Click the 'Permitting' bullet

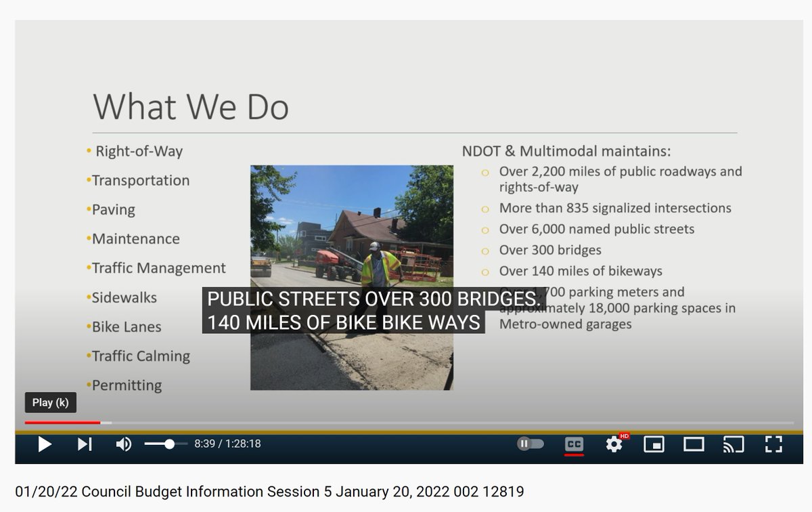(127, 385)
